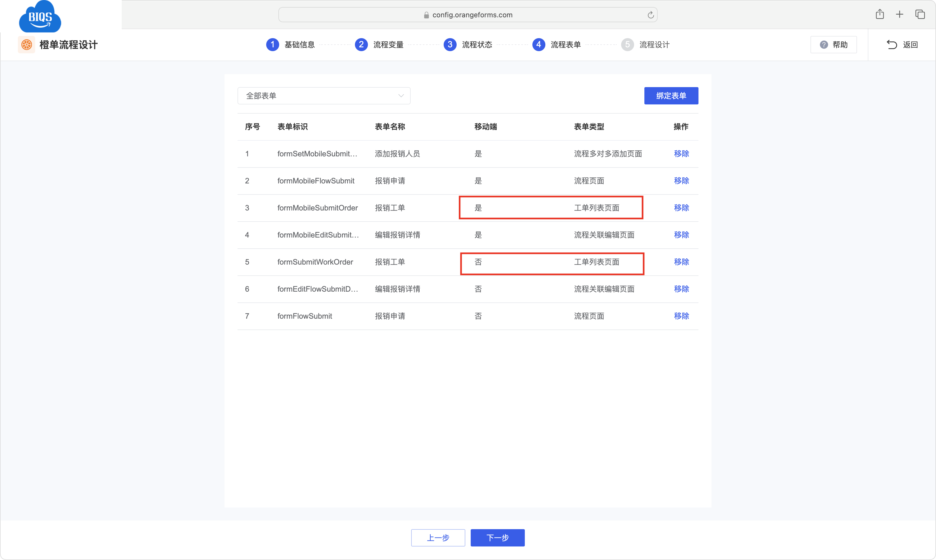
Task: Click the lock icon in address bar
Action: [x=426, y=15]
